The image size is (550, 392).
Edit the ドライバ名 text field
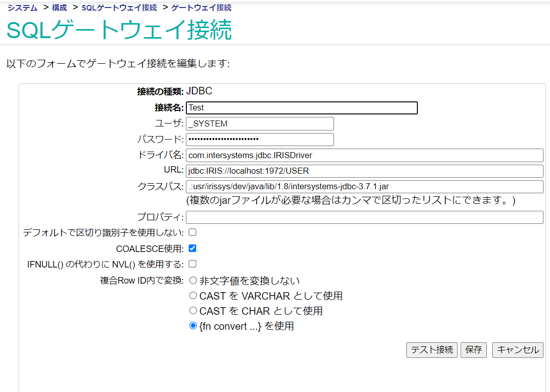click(365, 155)
